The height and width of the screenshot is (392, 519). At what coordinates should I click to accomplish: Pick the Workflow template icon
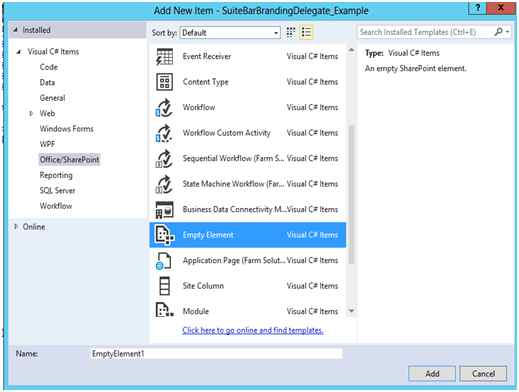point(164,108)
